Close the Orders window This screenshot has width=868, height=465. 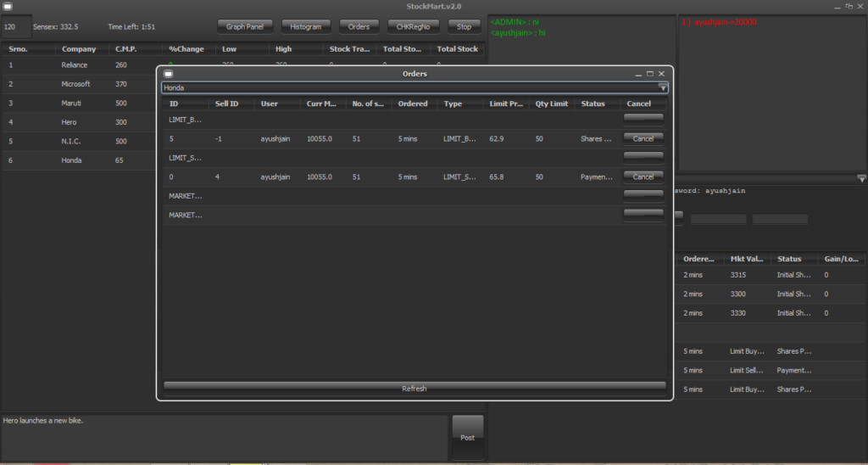pyautogui.click(x=661, y=74)
